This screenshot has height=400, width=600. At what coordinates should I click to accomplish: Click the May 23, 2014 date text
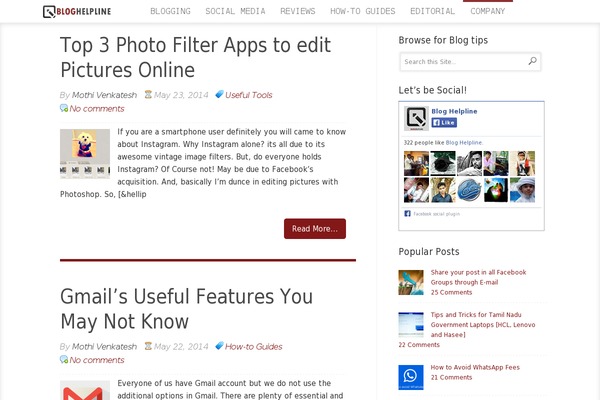(181, 95)
